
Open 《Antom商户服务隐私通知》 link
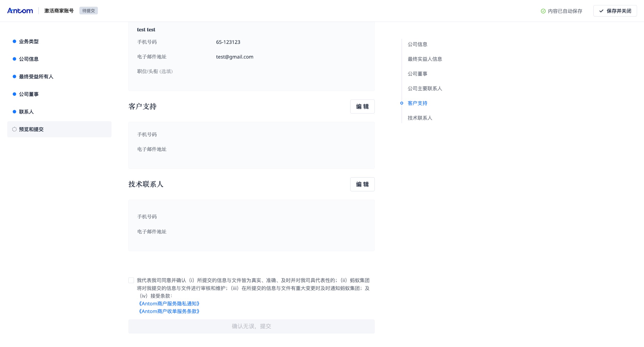[169, 303]
